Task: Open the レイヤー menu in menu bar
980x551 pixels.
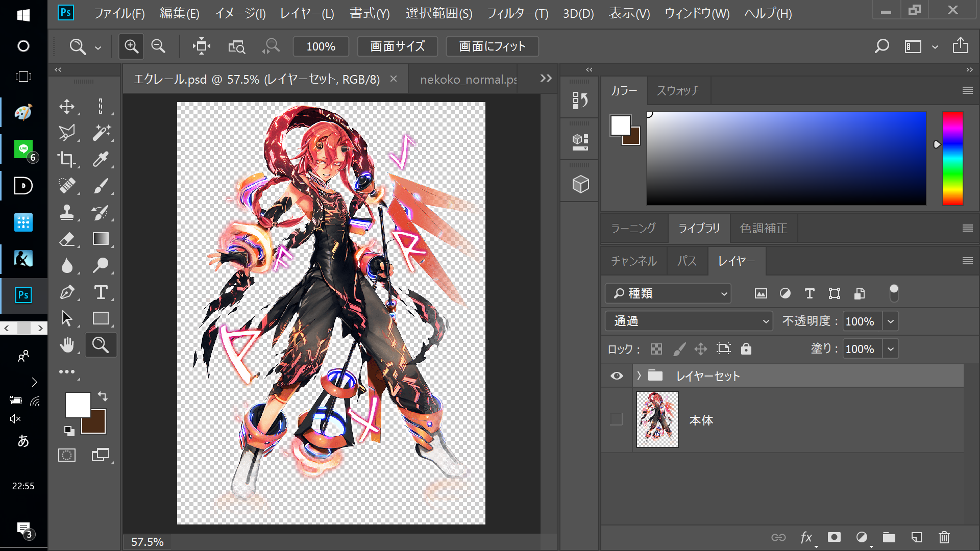Action: point(307,13)
